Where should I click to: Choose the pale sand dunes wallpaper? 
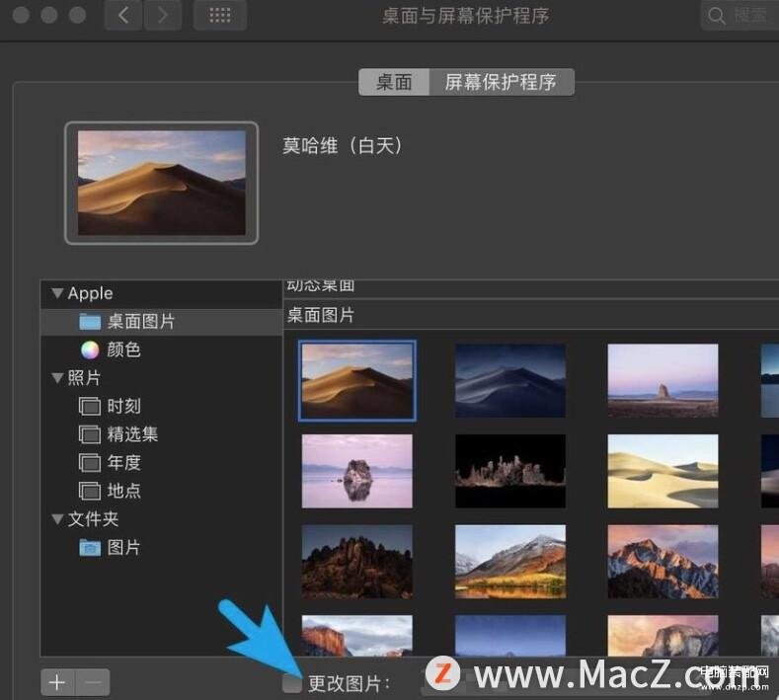click(x=662, y=471)
